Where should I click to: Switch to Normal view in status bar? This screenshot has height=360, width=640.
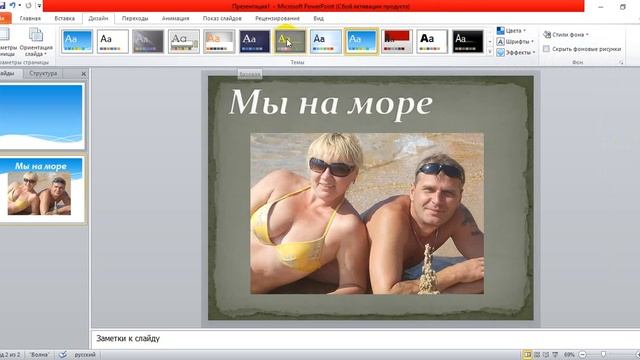pyautogui.click(x=527, y=355)
